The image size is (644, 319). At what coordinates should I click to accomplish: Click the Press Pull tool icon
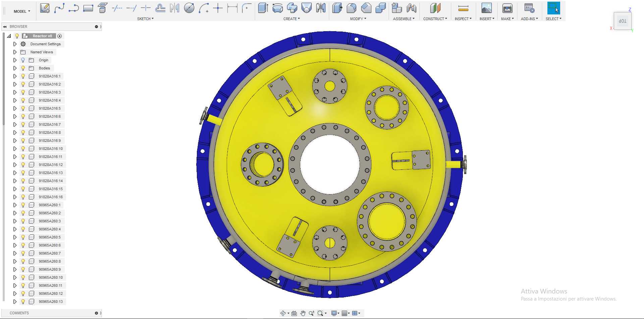[x=337, y=8]
